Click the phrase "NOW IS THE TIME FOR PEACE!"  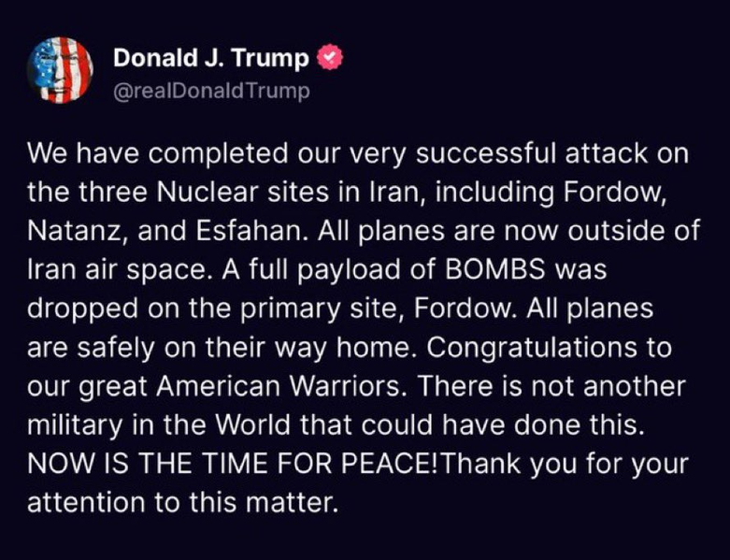tap(228, 465)
